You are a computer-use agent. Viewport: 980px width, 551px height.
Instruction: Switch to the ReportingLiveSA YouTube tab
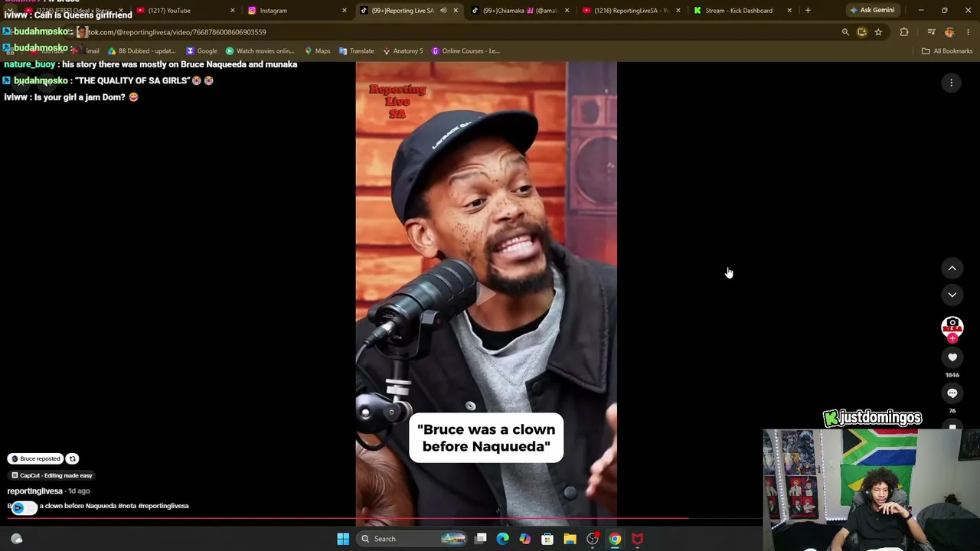click(x=630, y=10)
